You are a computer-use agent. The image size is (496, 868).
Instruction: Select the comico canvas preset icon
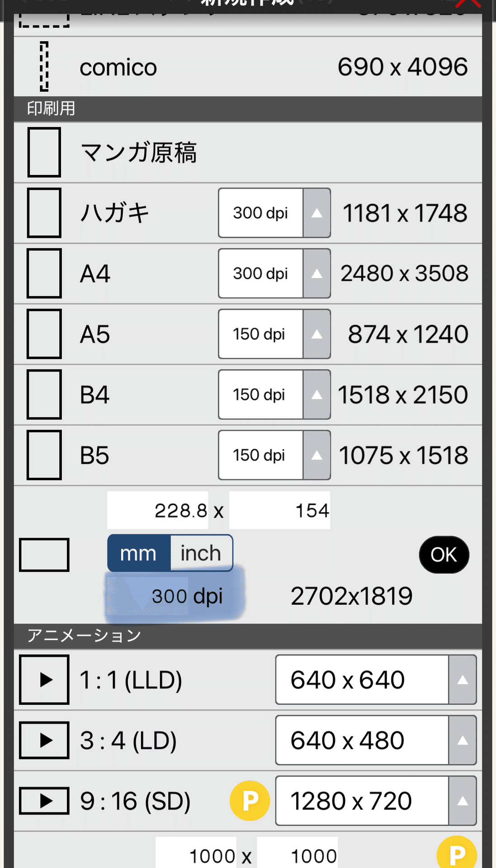[44, 67]
